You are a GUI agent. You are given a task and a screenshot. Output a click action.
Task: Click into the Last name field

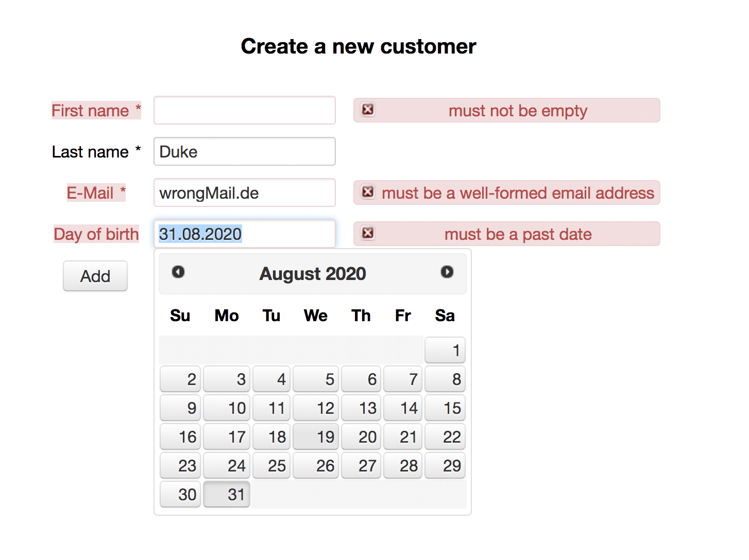pyautogui.click(x=245, y=151)
